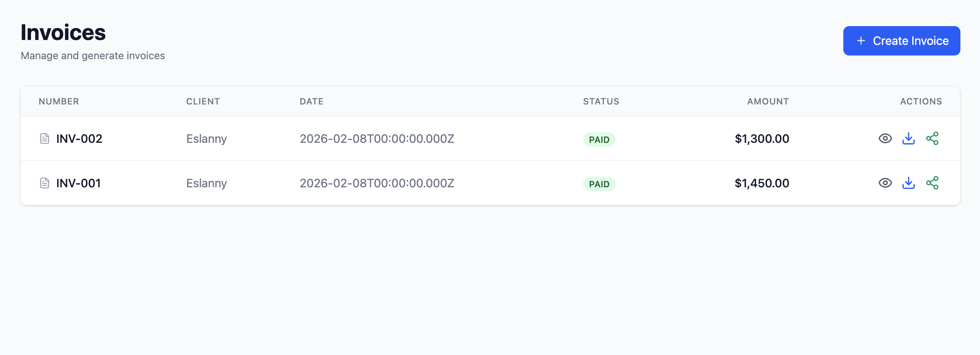Select client Eslanny in the INV-002 row
Viewport: 980px width, 355px height.
(206, 139)
